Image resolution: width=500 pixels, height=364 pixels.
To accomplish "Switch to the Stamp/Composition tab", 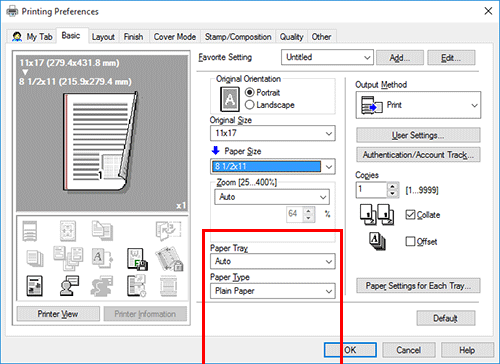I will tap(238, 37).
